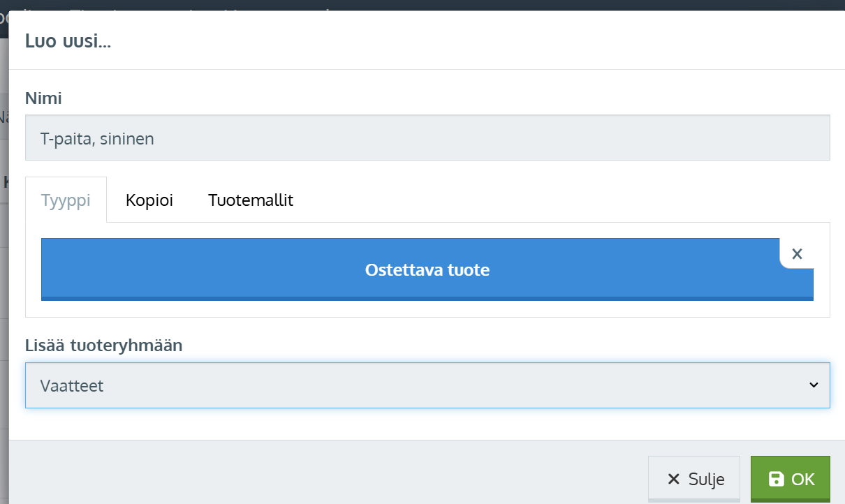Image resolution: width=845 pixels, height=504 pixels.
Task: Click the chevron arrow of the Vaatteet dropdown
Action: click(813, 385)
